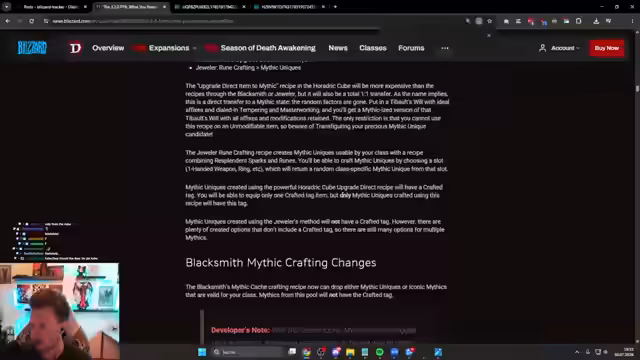
Task: Open the three-dot more menu in navbar
Action: click(x=445, y=48)
